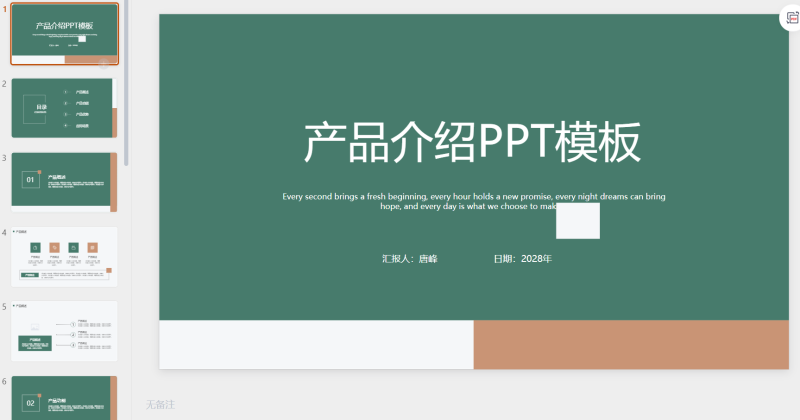Click the slide title 产品介绍PPT模板

(472, 142)
